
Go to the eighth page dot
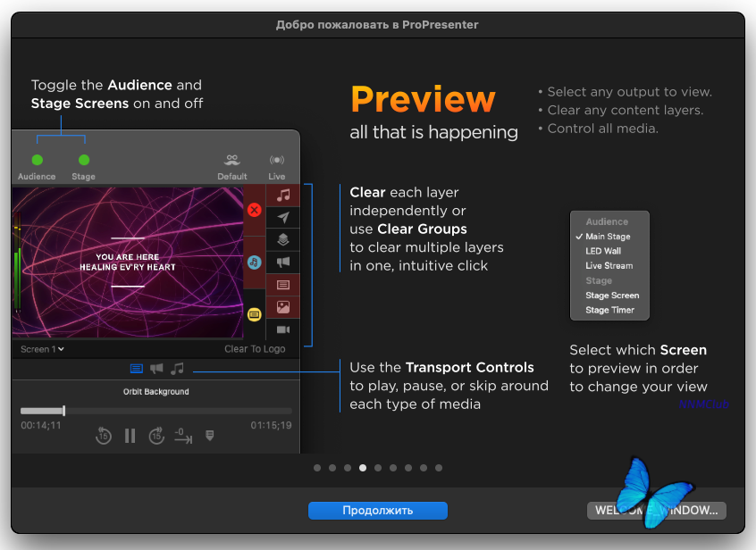coord(424,468)
